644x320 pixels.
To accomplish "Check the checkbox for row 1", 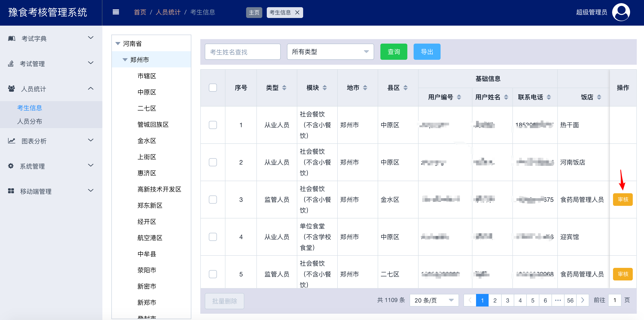I will point(213,125).
